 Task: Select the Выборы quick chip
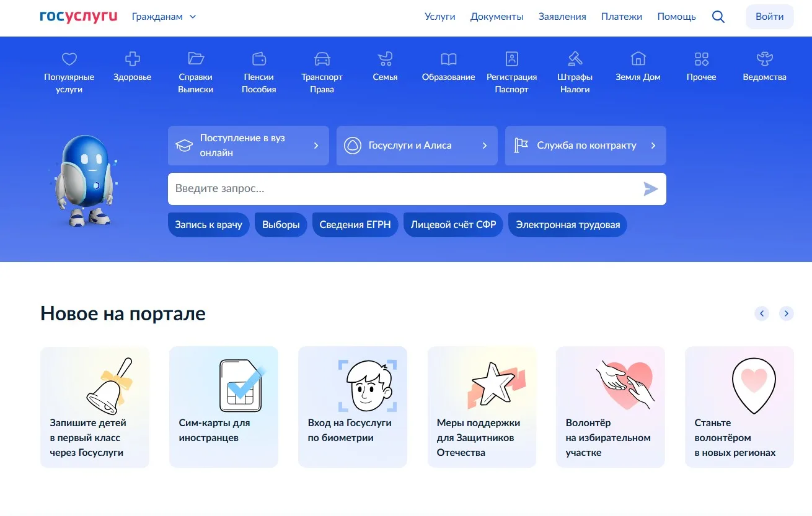point(281,225)
